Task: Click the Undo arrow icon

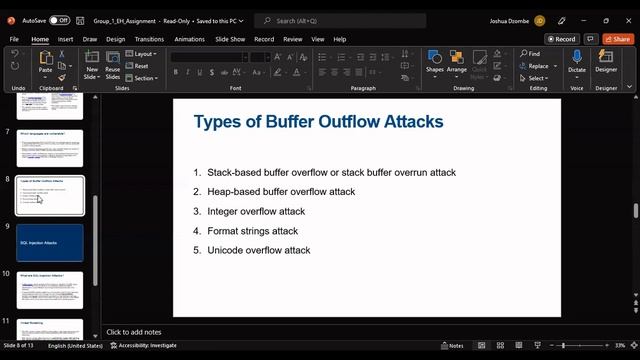Action: [15, 54]
